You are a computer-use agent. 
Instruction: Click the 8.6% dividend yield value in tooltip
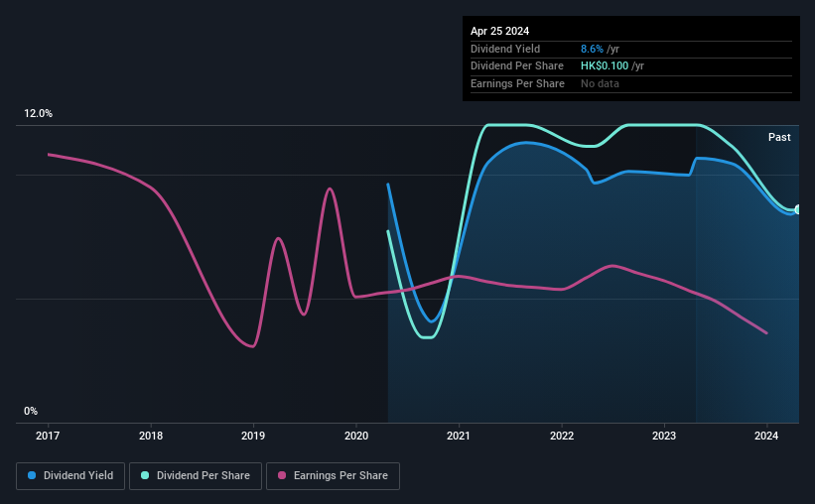click(x=592, y=49)
